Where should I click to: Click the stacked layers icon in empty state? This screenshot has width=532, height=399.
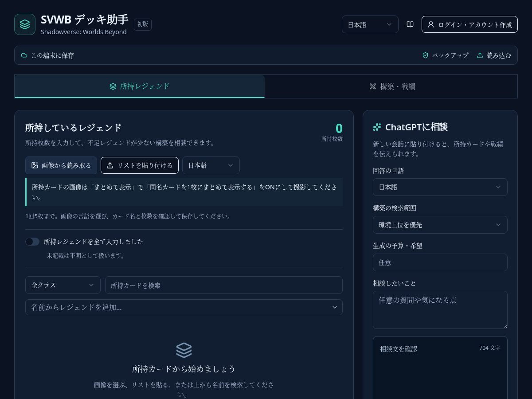coord(184,350)
